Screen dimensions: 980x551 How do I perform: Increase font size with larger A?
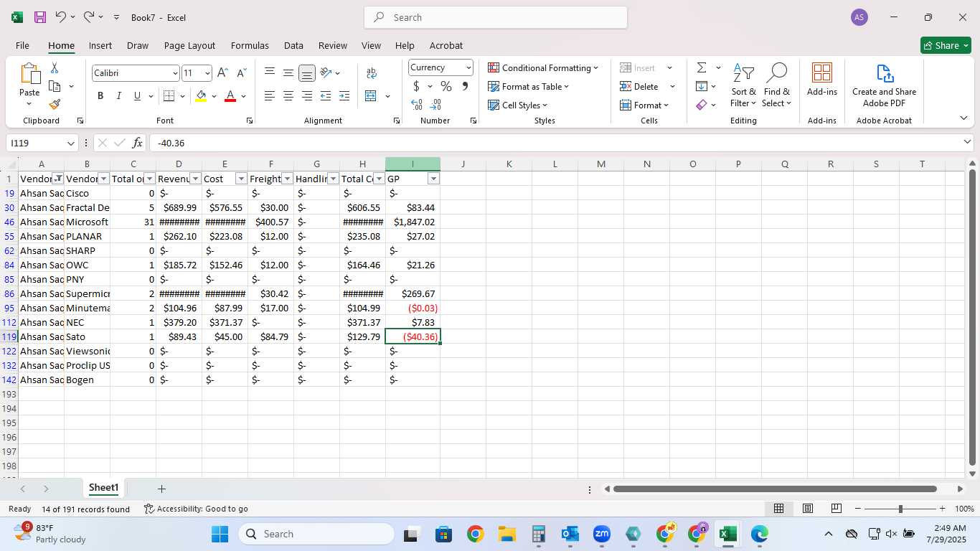222,72
